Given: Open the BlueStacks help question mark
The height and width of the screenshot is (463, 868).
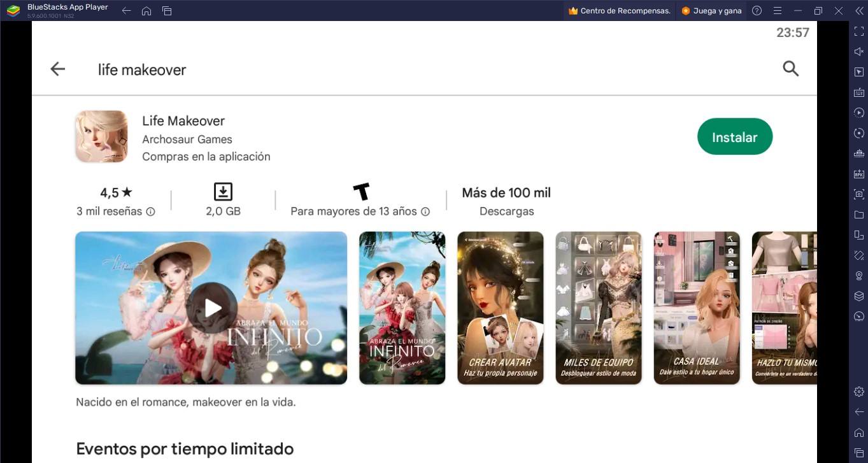Looking at the screenshot, I should click(x=757, y=10).
